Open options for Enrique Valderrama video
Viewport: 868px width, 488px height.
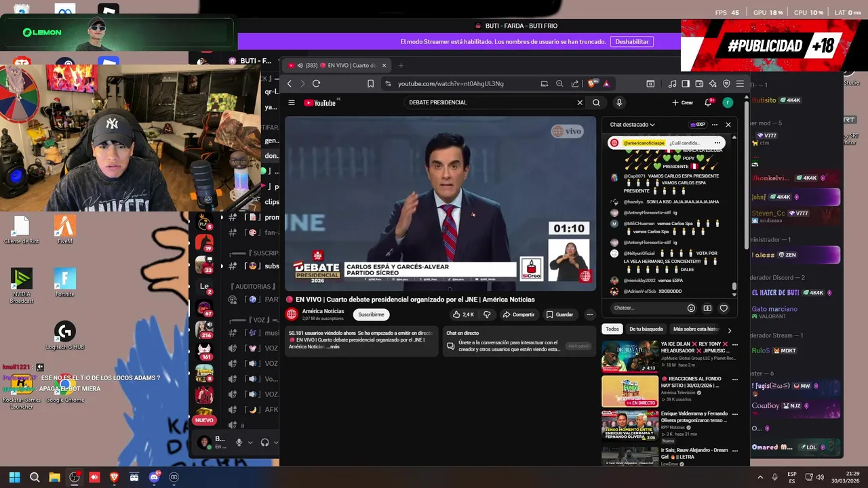point(734,413)
